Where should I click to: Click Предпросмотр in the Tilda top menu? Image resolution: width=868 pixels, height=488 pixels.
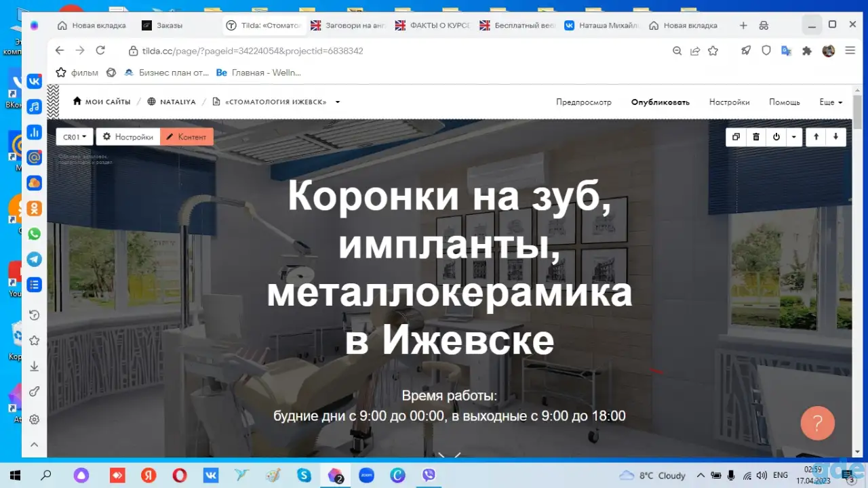point(584,102)
